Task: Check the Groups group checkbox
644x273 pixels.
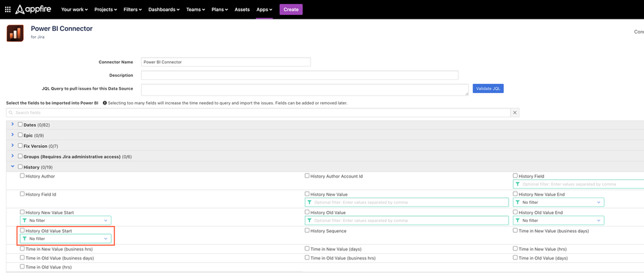Action: click(x=20, y=156)
